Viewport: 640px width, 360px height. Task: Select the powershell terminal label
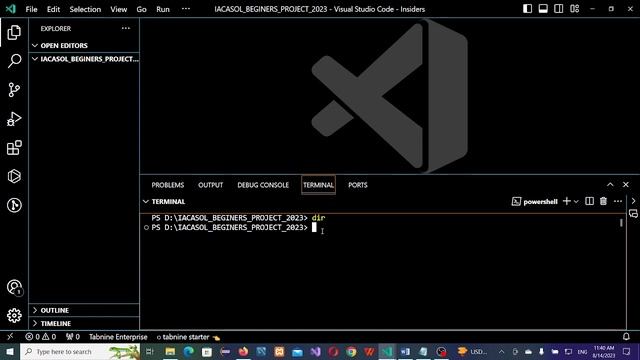coord(535,202)
